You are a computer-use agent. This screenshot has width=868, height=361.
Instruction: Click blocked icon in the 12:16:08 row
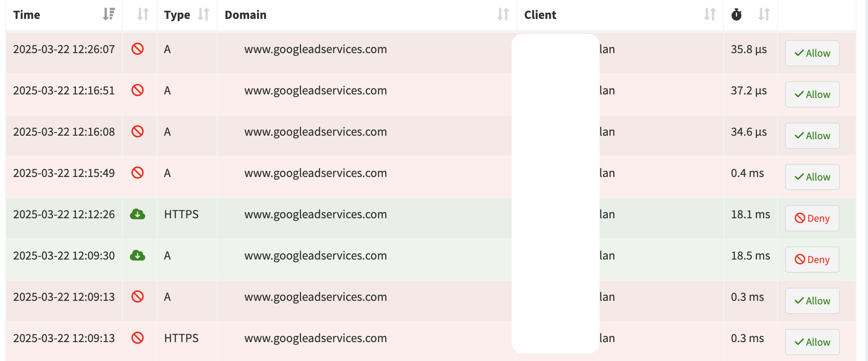(137, 131)
